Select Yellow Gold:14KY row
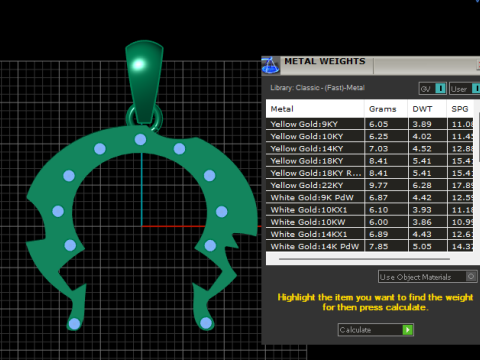480x360 pixels. pyautogui.click(x=369, y=149)
